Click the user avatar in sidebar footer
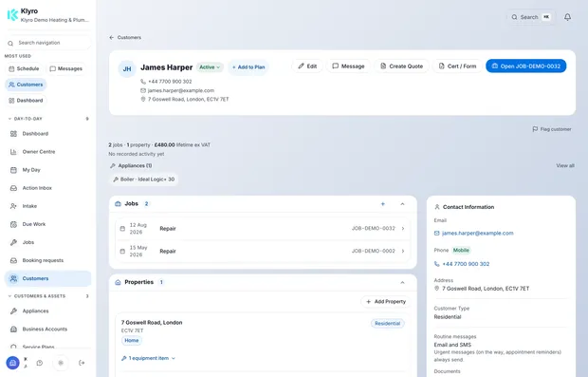This screenshot has height=377, width=588. [12, 363]
